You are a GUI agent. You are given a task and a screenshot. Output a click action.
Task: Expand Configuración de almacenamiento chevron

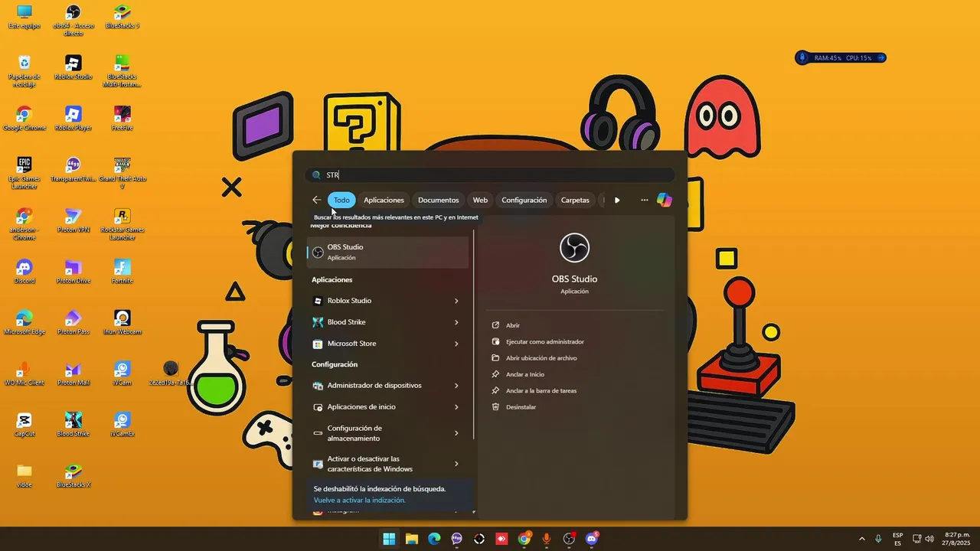[456, 433]
